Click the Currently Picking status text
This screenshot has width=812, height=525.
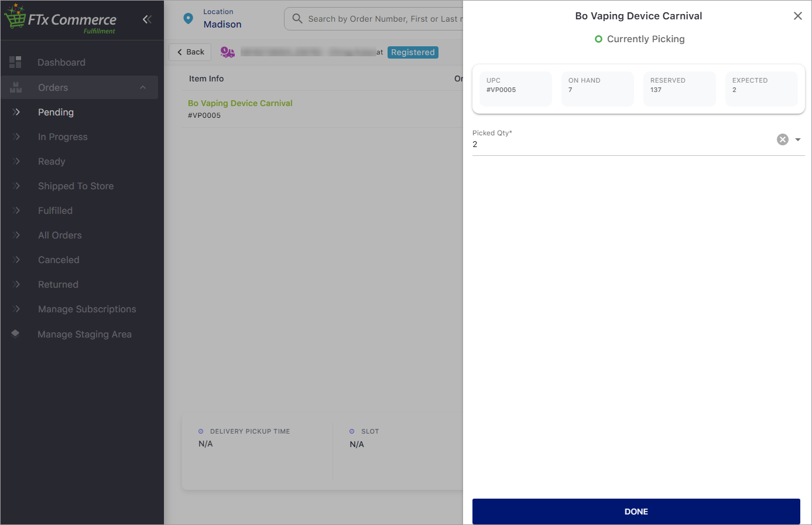point(646,39)
